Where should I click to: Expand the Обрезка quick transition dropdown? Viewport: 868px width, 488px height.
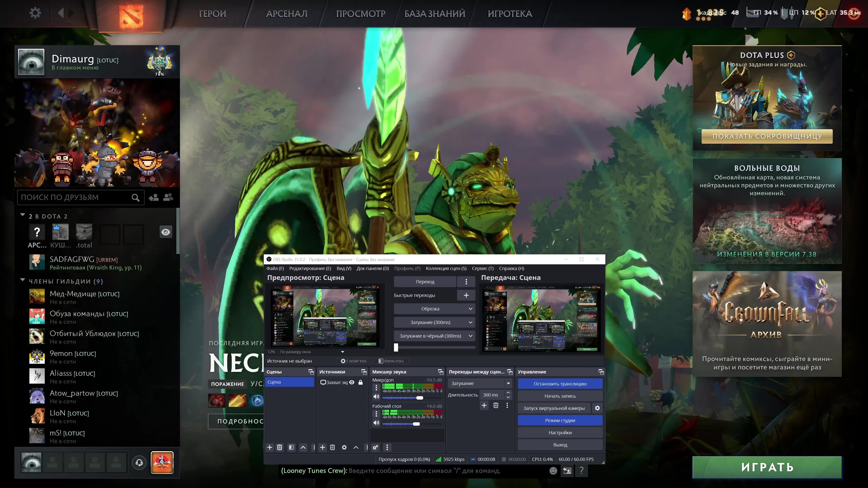(470, 309)
